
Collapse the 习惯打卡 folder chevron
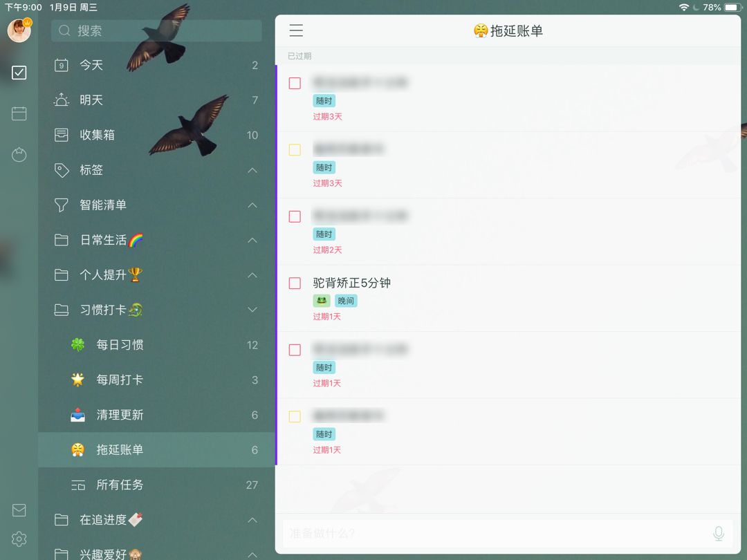coord(252,310)
